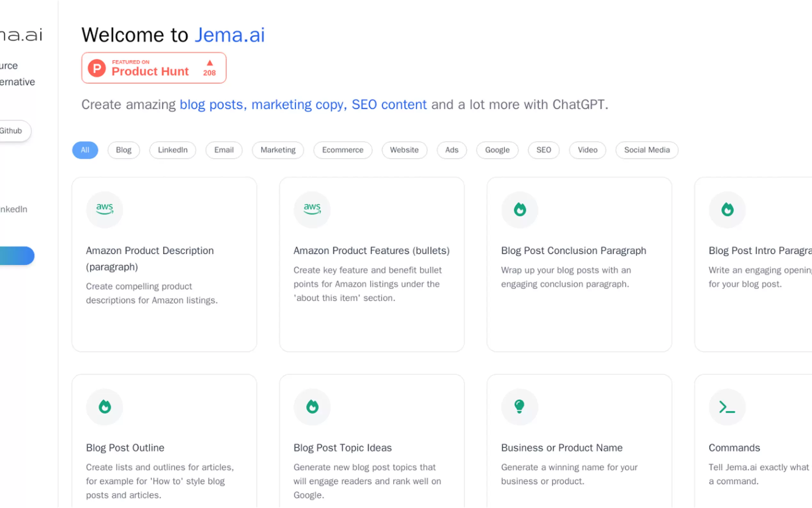Filter templates by Blog category

pyautogui.click(x=123, y=150)
